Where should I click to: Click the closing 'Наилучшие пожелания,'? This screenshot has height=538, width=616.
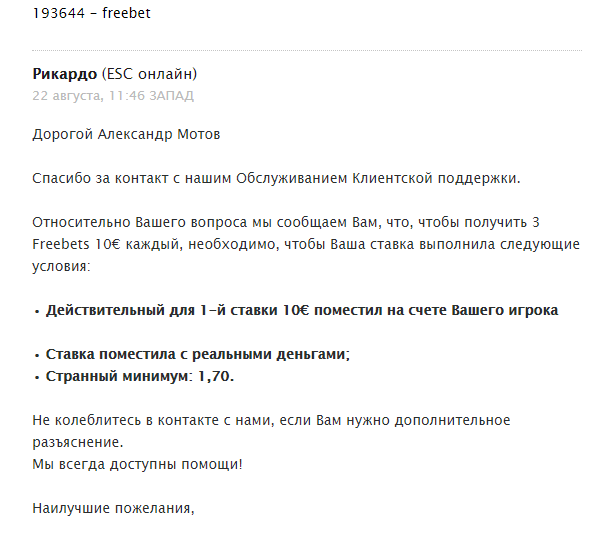click(114, 509)
